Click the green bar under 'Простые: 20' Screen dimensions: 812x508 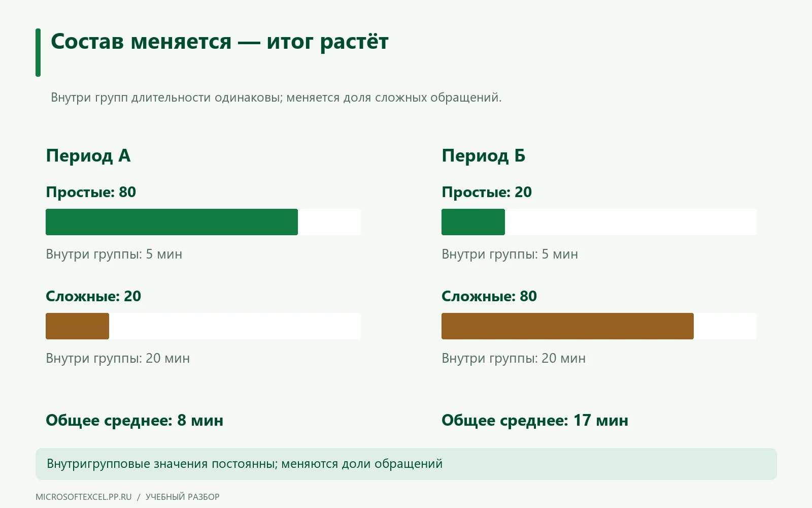coord(473,222)
